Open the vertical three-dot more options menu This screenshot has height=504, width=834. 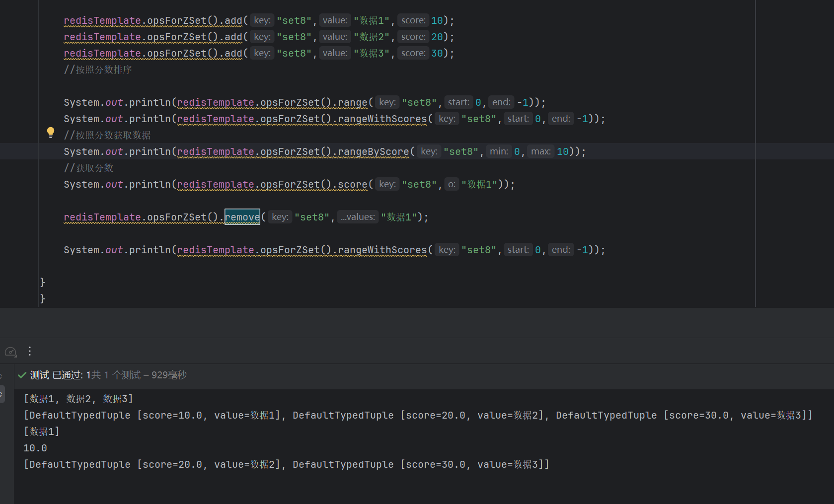[30, 351]
